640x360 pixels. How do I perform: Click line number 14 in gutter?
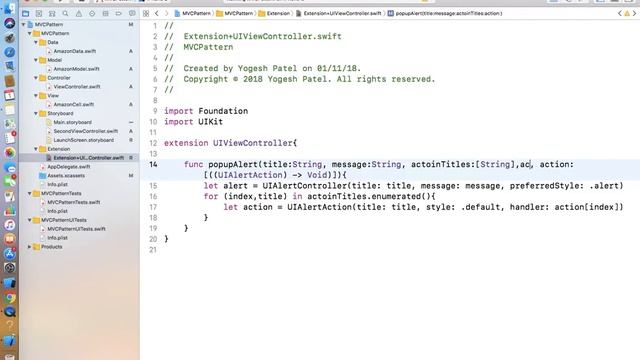click(153, 164)
